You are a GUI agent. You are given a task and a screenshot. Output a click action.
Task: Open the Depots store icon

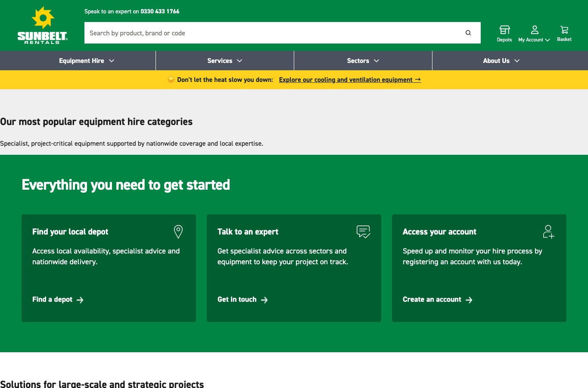coord(504,29)
